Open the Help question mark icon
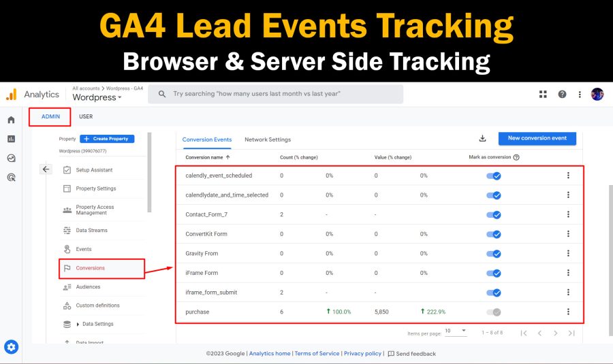This screenshot has height=364, width=613. tap(562, 94)
